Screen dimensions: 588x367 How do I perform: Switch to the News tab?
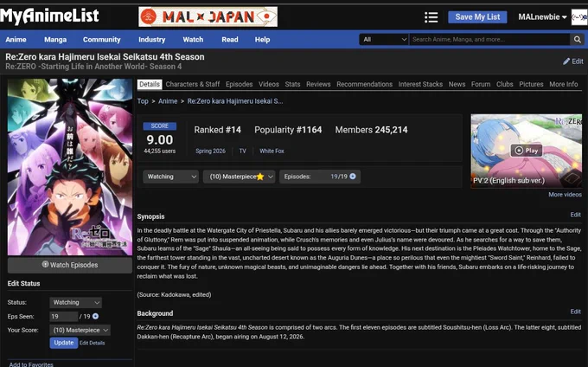click(457, 84)
